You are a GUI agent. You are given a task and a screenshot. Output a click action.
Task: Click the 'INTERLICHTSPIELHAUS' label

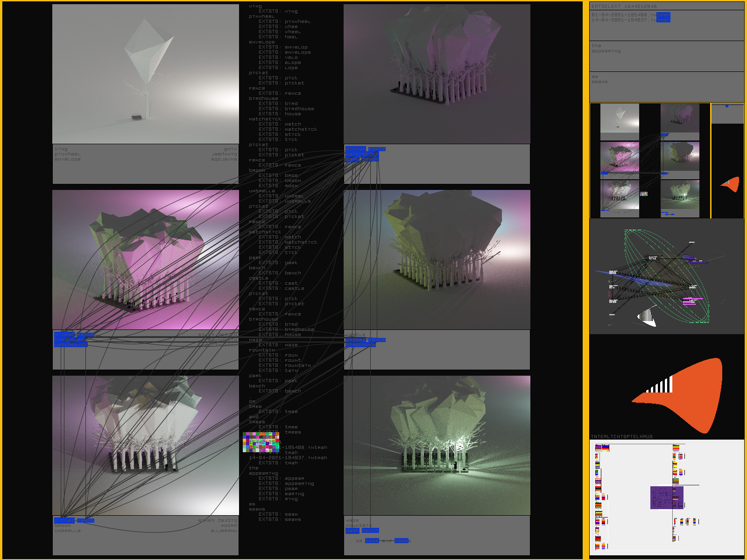coord(622,436)
